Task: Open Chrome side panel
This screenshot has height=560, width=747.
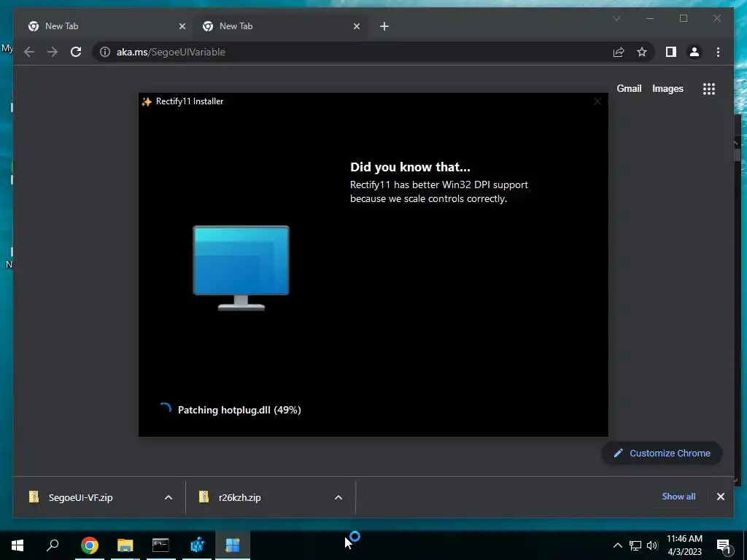Action: 671,52
